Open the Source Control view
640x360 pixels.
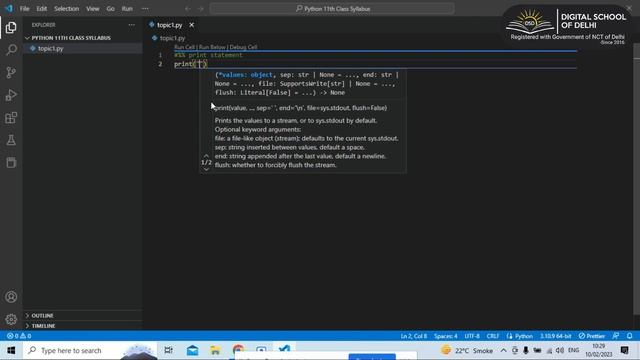click(x=11, y=73)
